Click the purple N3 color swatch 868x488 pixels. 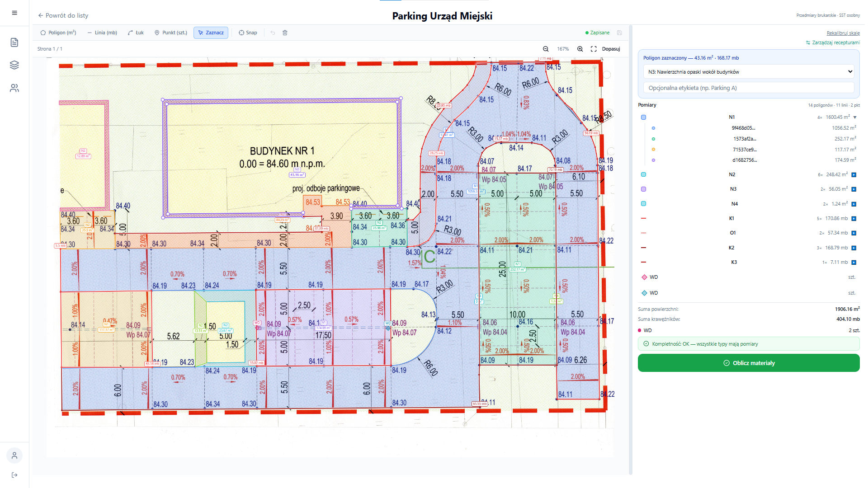pyautogui.click(x=643, y=189)
